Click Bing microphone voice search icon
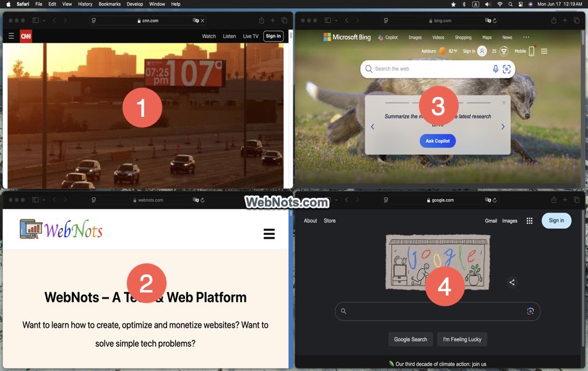The image size is (588, 371). point(495,69)
